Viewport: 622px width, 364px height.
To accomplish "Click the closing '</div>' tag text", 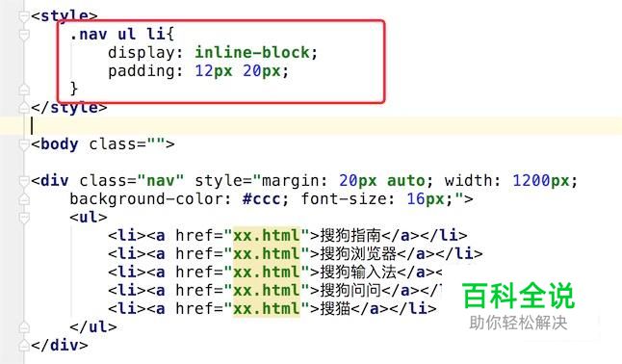I will pyautogui.click(x=59, y=346).
